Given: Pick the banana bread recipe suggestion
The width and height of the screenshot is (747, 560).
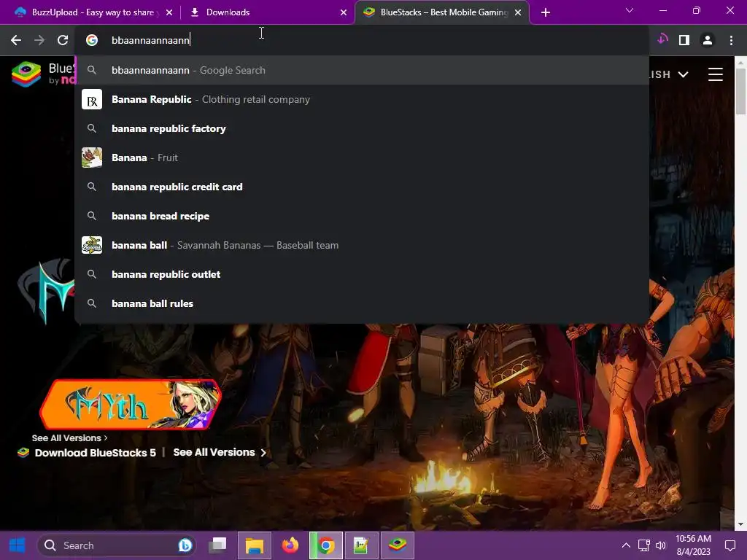Looking at the screenshot, I should [362, 216].
